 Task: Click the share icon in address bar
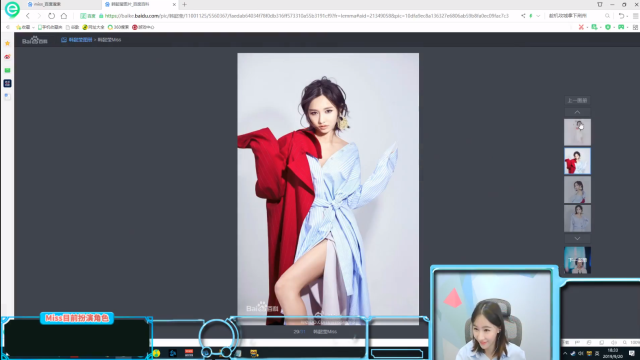click(523, 16)
